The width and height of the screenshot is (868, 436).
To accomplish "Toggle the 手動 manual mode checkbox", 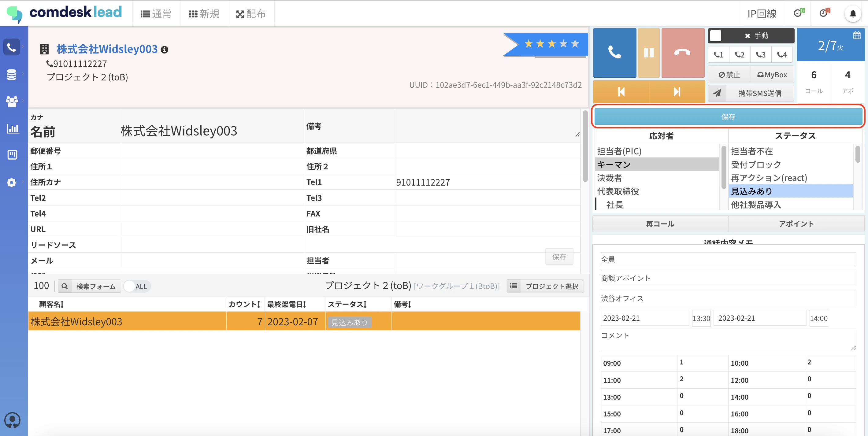I will pyautogui.click(x=716, y=36).
